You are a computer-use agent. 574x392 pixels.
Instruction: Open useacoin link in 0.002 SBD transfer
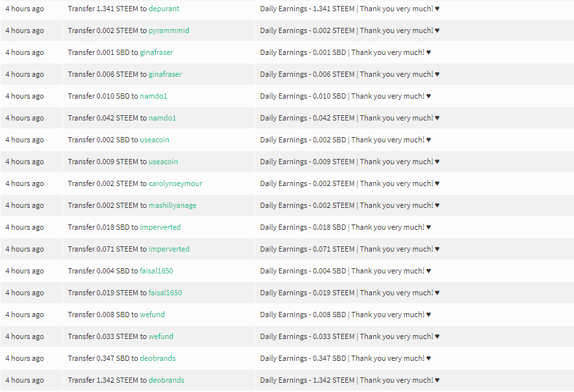154,140
